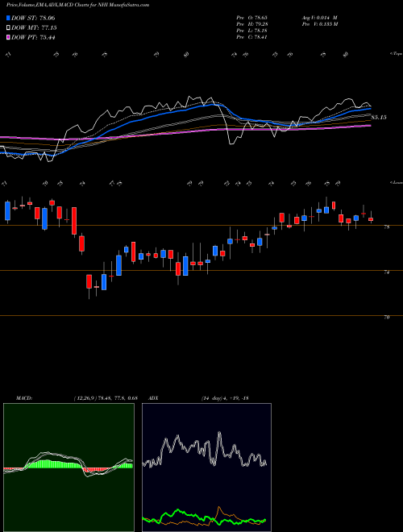Image resolution: width=403 pixels, height=532 pixels.
Task: Click the blue DOW ST legend swatch
Action: coord(8,18)
